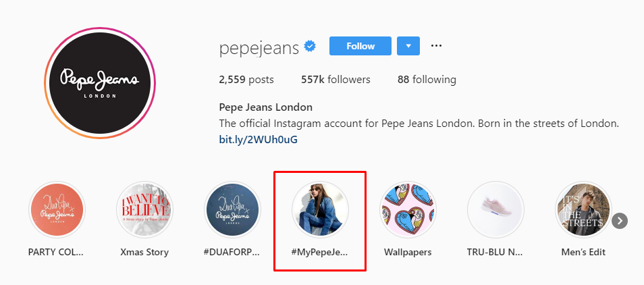Click the pepejeans username heading
The height and width of the screenshot is (285, 644).
(259, 47)
